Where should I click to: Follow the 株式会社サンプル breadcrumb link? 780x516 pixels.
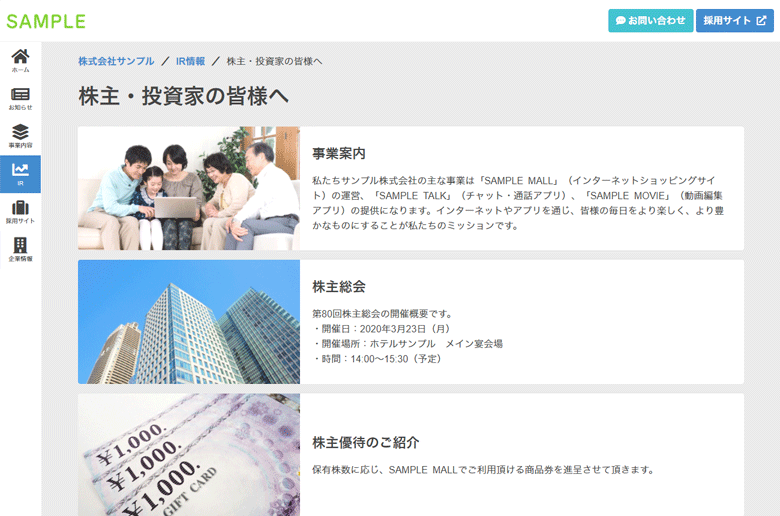click(116, 61)
